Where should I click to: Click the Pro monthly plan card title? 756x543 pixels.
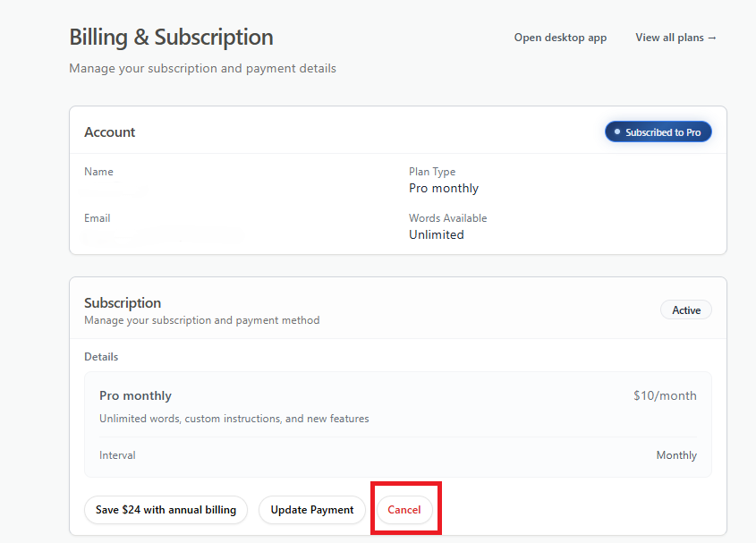coord(135,395)
